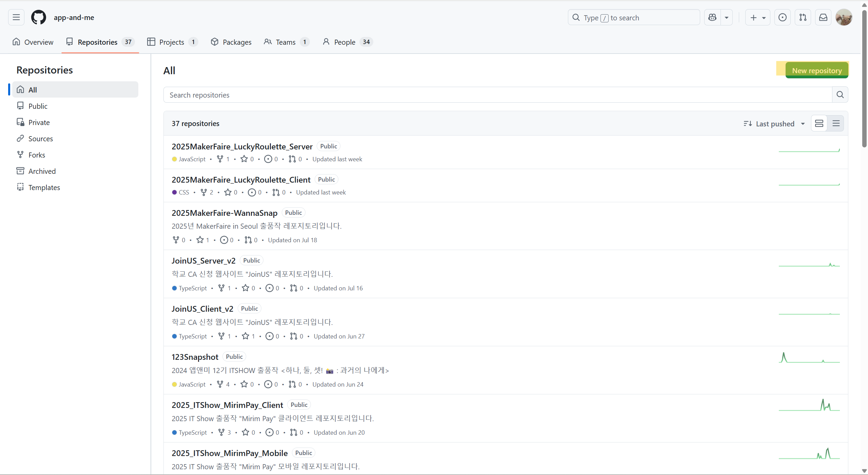Click the GitHub logo icon

point(38,17)
